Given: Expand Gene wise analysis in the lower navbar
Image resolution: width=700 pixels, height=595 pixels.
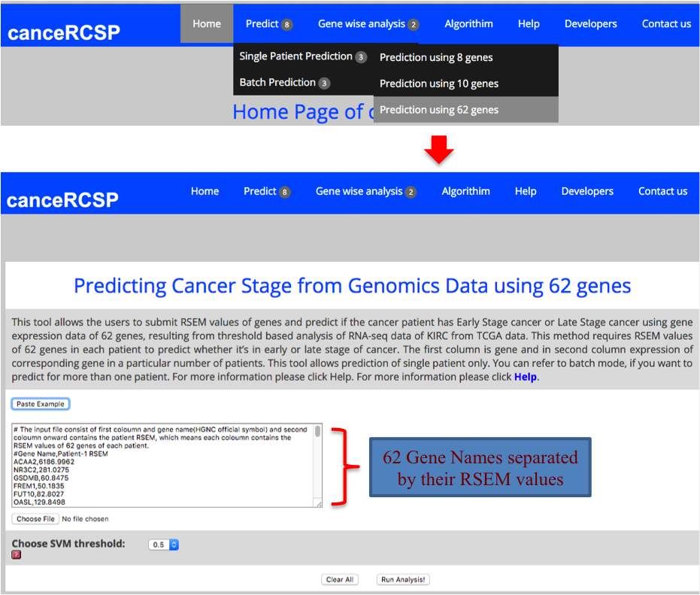Looking at the screenshot, I should click(365, 191).
